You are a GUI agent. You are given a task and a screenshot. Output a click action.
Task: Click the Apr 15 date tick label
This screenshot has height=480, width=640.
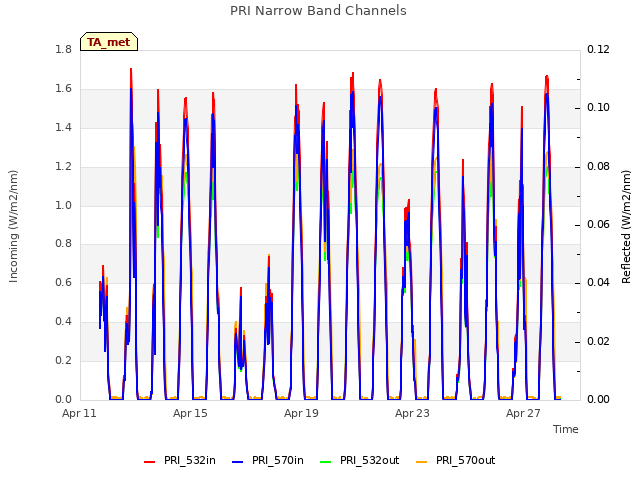(x=190, y=413)
